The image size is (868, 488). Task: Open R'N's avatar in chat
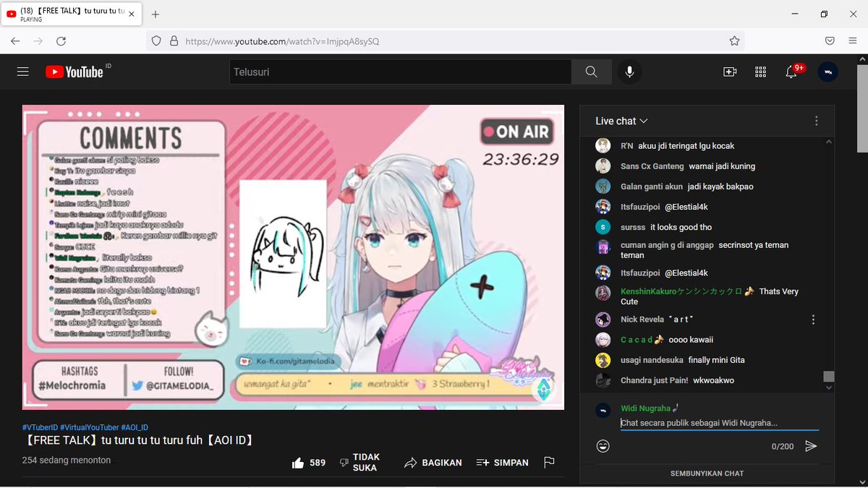point(603,145)
